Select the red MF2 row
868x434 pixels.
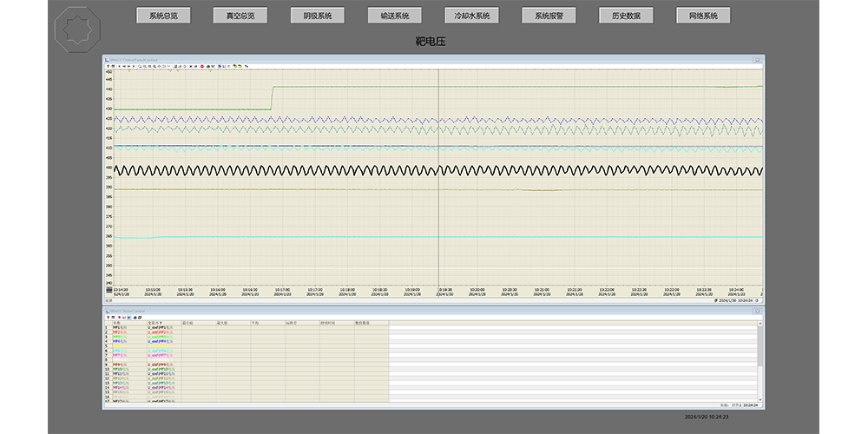click(247, 332)
